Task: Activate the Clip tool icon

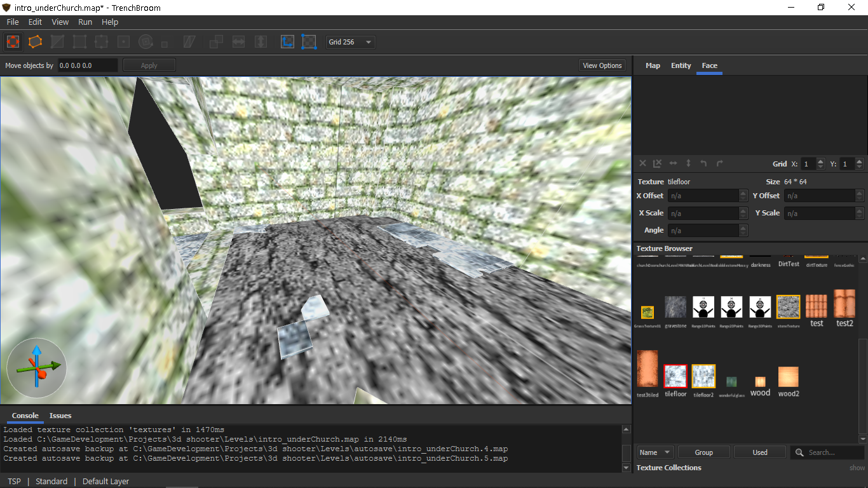Action: click(58, 42)
